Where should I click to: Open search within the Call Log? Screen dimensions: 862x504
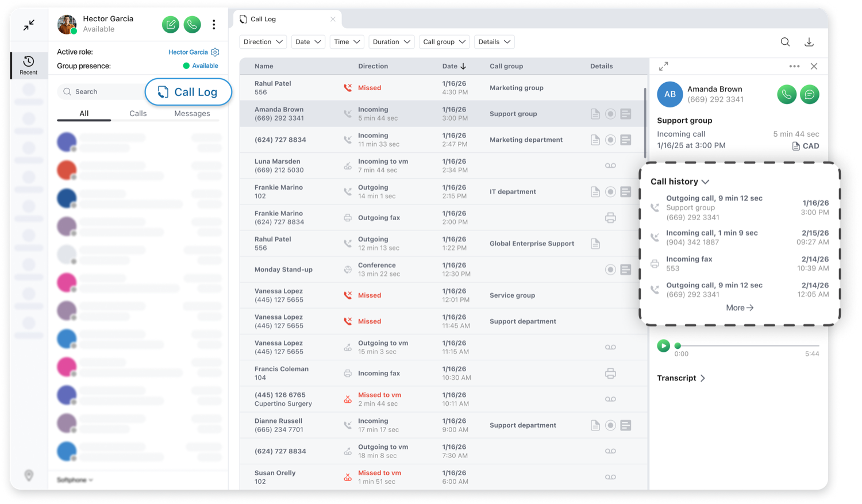click(785, 41)
